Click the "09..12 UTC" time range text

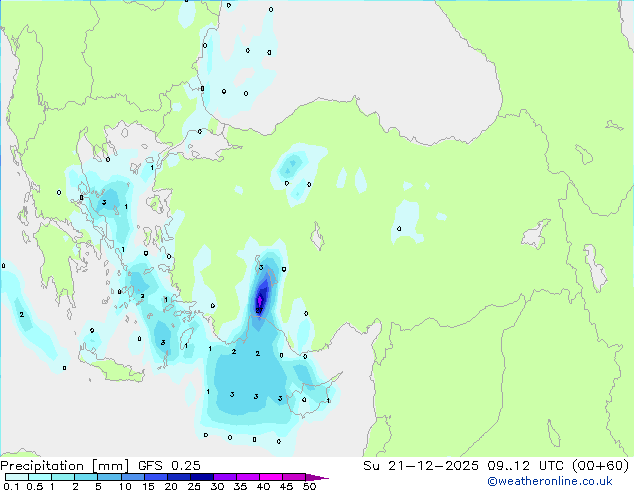point(525,466)
